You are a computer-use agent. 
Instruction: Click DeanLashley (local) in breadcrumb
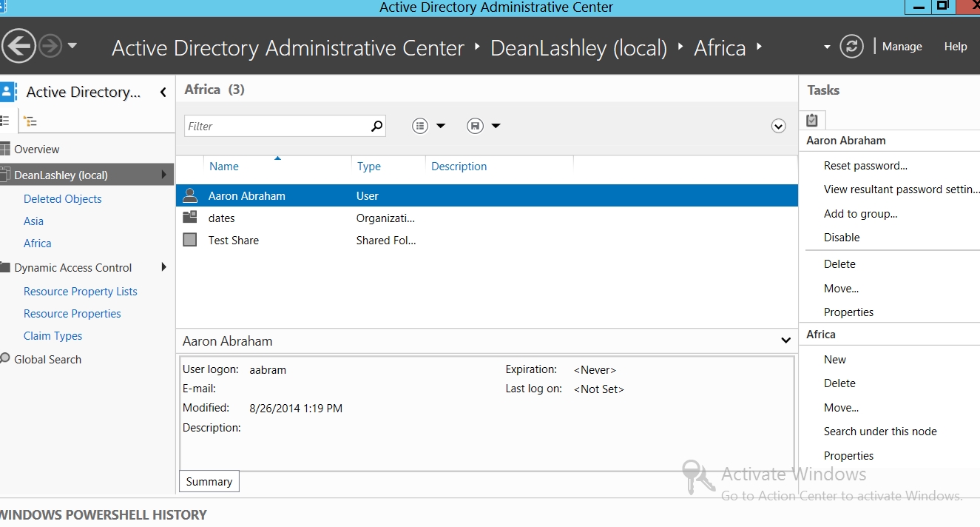pos(579,48)
